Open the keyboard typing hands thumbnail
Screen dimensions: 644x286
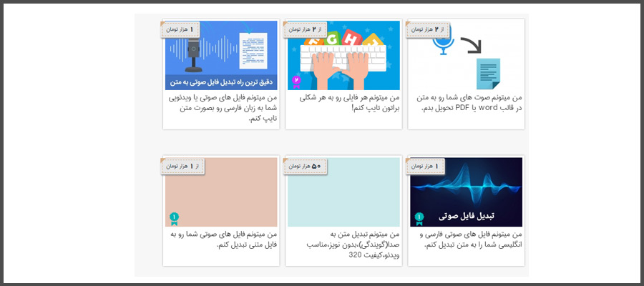[x=343, y=55]
